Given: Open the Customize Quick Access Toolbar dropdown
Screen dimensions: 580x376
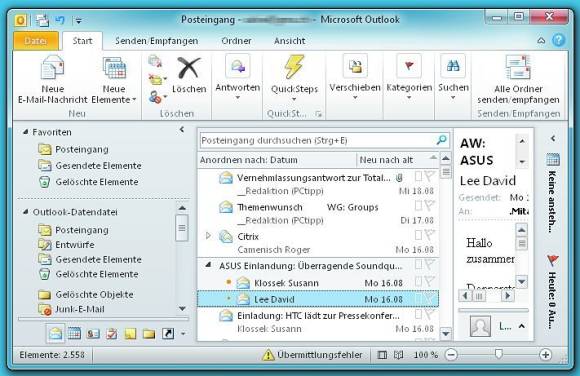Looking at the screenshot, I should (78, 20).
